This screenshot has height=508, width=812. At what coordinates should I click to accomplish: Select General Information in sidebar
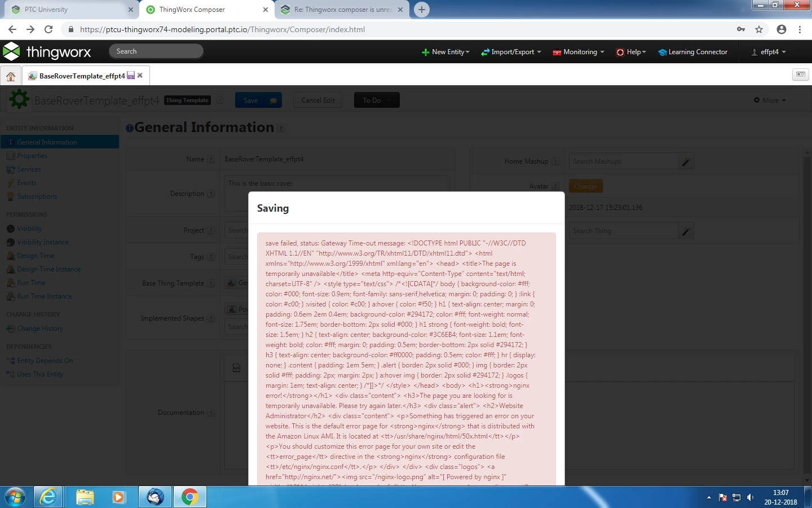click(60, 142)
